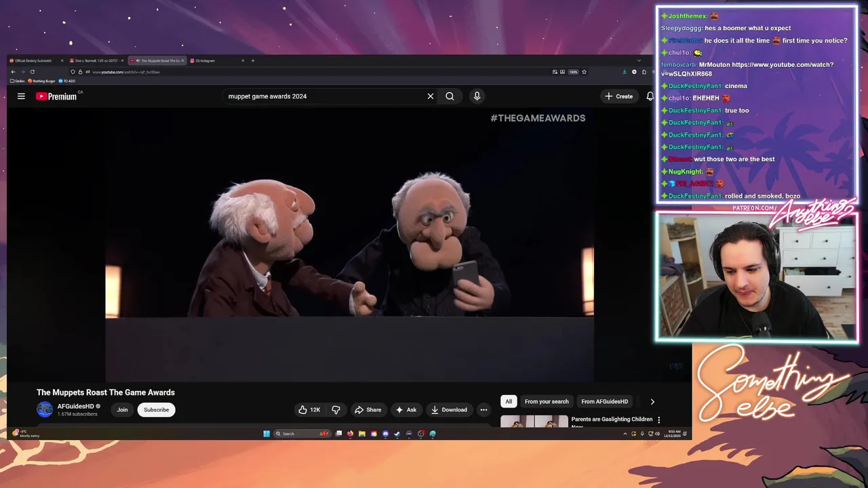
Task: Bookmark this page with the star icon
Action: (x=584, y=72)
